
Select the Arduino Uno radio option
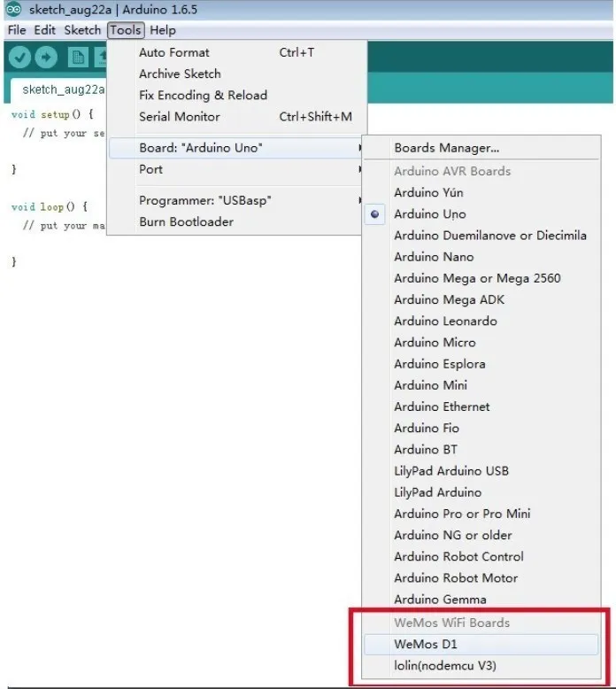coord(481,214)
